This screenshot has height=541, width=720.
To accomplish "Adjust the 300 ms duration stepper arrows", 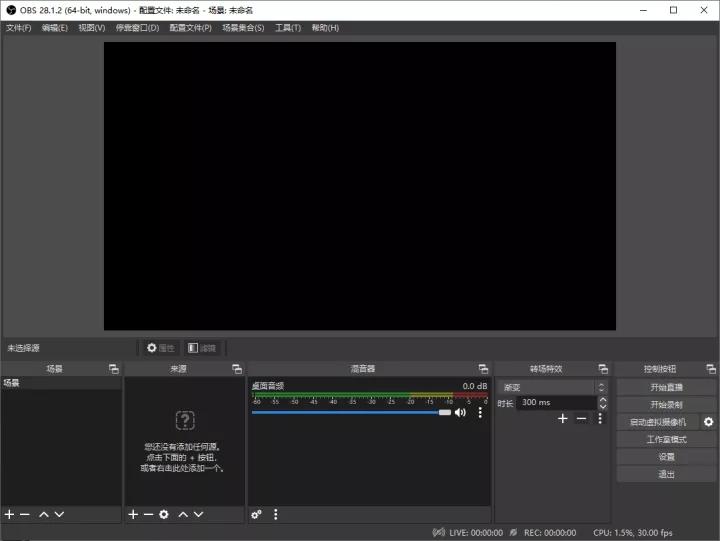I will coord(602,403).
